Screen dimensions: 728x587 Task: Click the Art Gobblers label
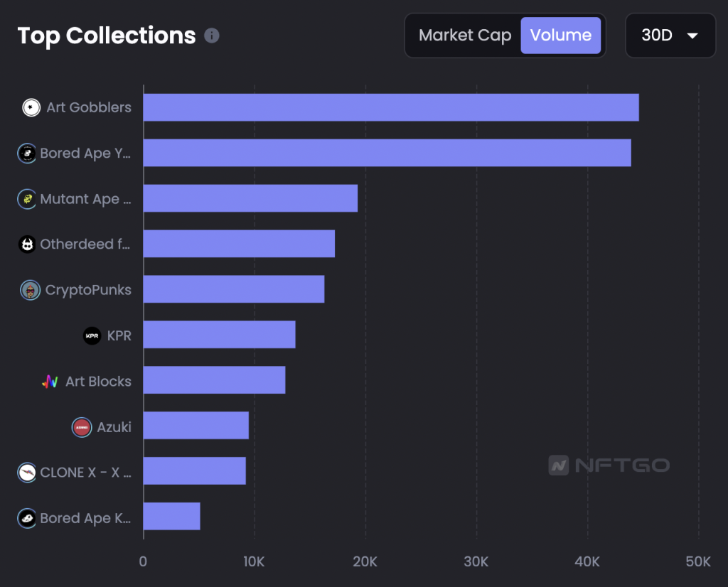pos(89,107)
